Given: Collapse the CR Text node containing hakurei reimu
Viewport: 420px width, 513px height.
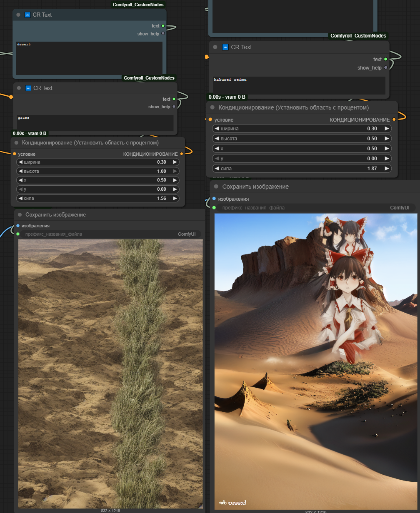Looking at the screenshot, I should pos(215,47).
